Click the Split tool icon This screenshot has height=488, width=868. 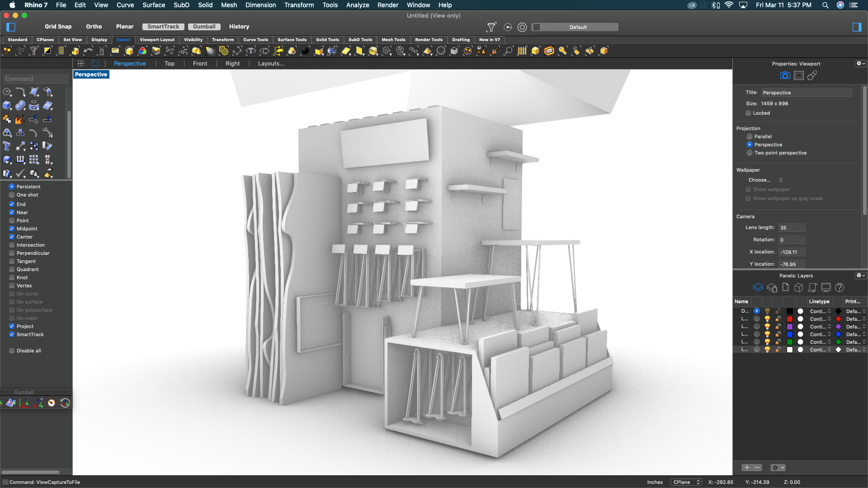[47, 119]
